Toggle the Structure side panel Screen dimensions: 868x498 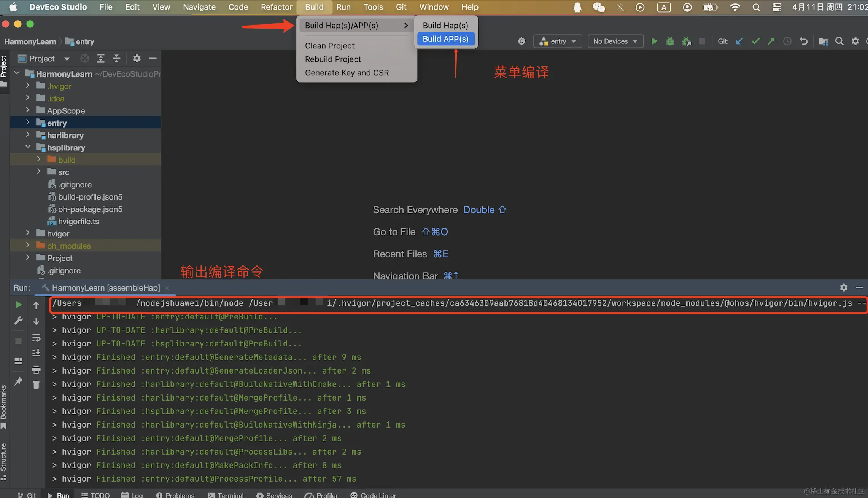4,461
